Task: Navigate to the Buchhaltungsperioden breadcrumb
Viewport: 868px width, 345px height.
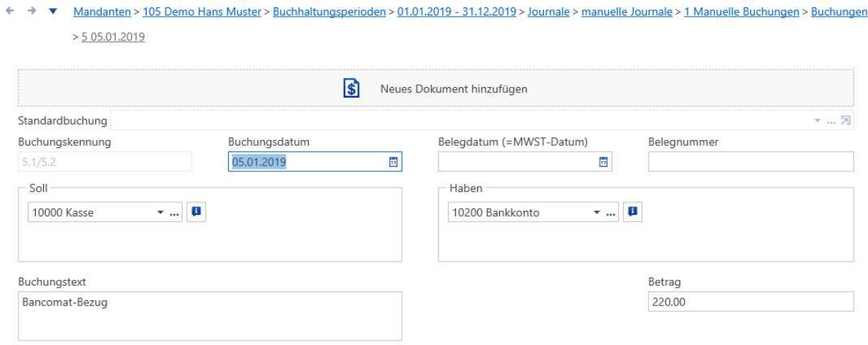Action: (x=329, y=12)
